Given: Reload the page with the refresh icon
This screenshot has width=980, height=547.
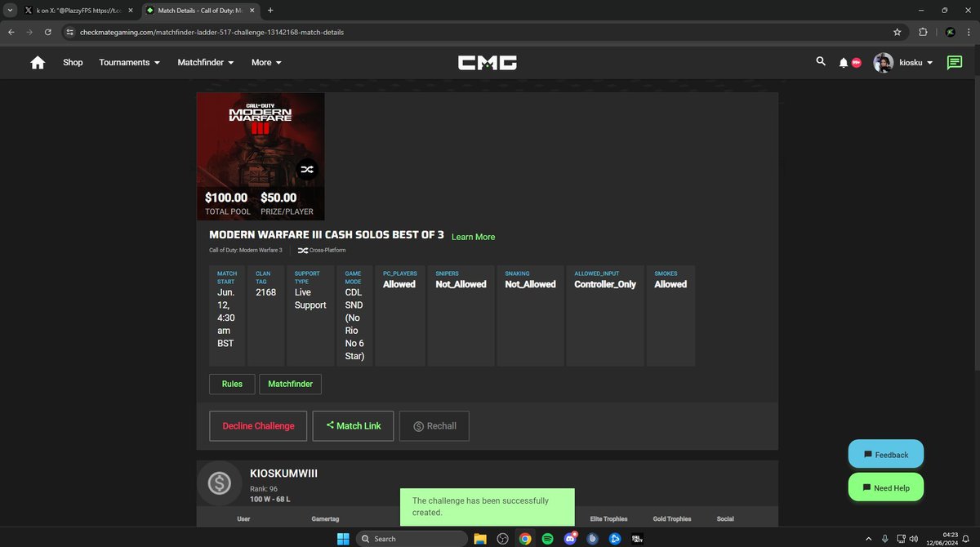Looking at the screenshot, I should click(48, 32).
